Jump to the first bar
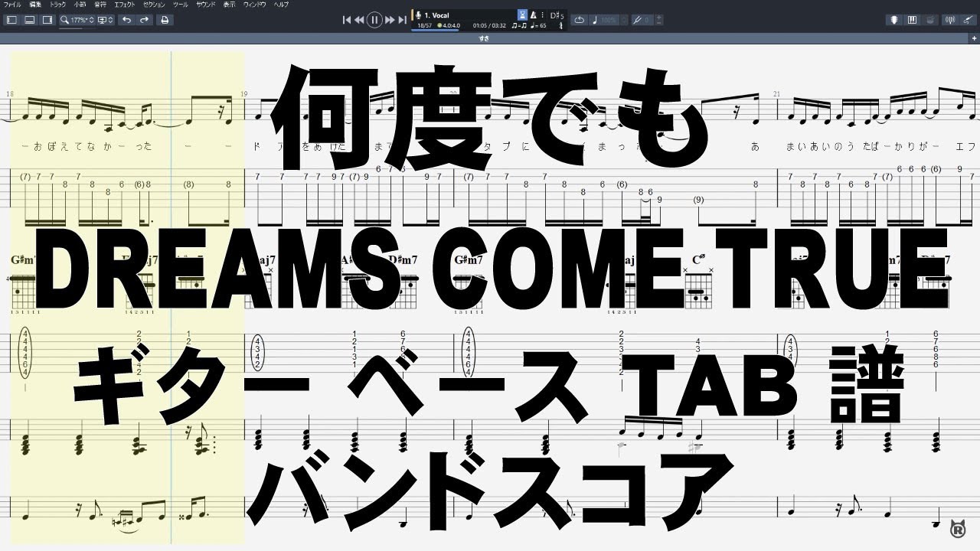Viewport: 980px width, 551px height. click(347, 20)
